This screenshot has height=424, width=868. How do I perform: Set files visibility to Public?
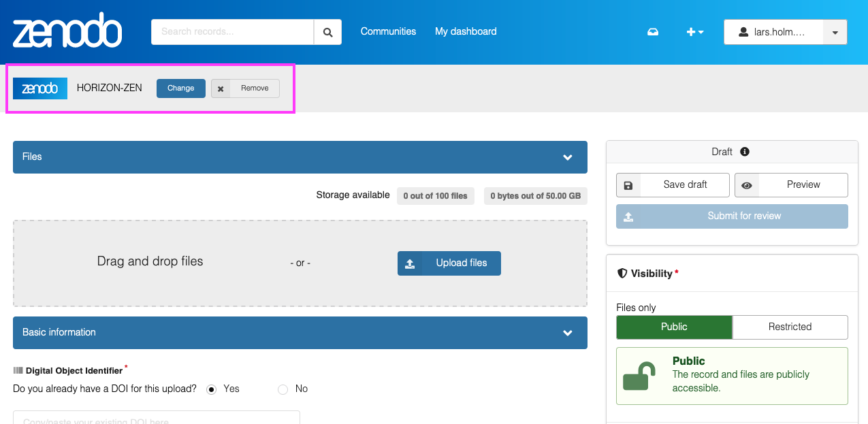tap(674, 327)
